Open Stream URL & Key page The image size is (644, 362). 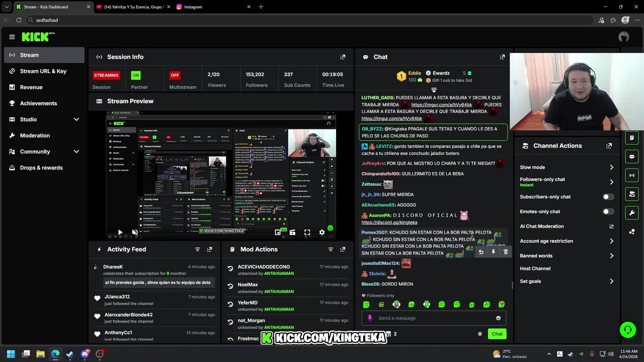[44, 71]
